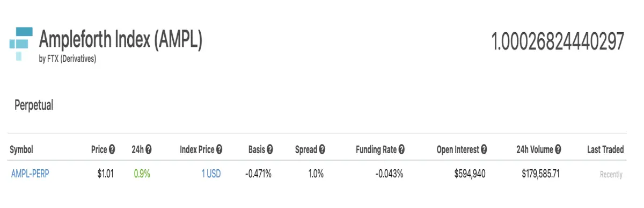Open the 1 USD index price link

tap(211, 174)
